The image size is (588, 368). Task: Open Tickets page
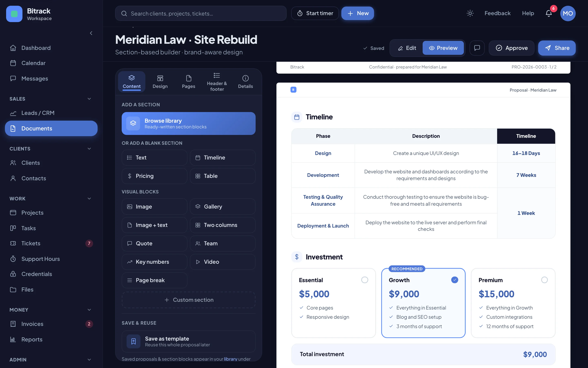click(51, 243)
